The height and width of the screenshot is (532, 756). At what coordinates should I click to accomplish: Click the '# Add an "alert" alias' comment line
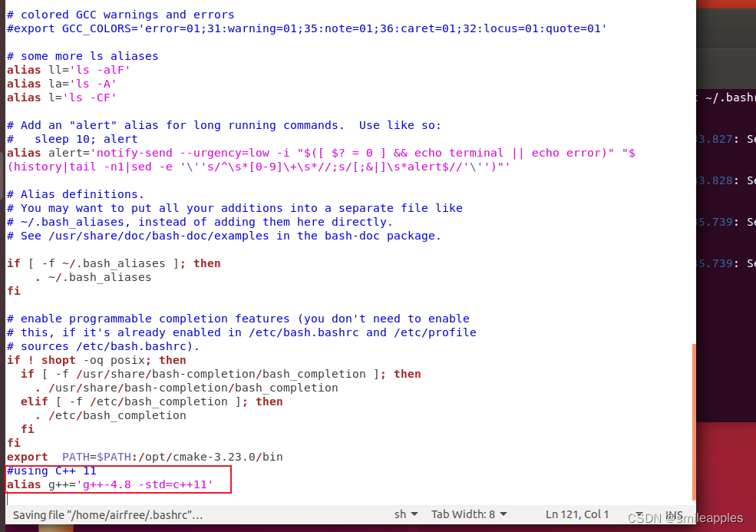224,125
